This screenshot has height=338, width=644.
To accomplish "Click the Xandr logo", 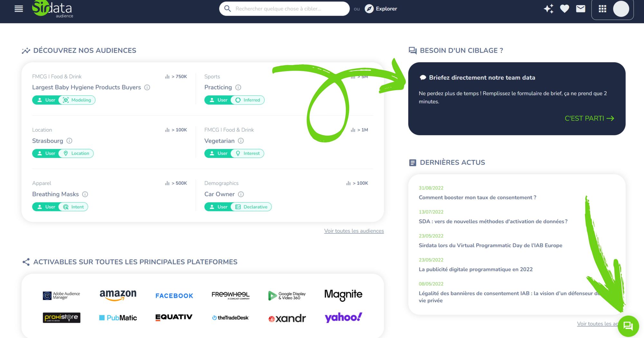I will [287, 318].
